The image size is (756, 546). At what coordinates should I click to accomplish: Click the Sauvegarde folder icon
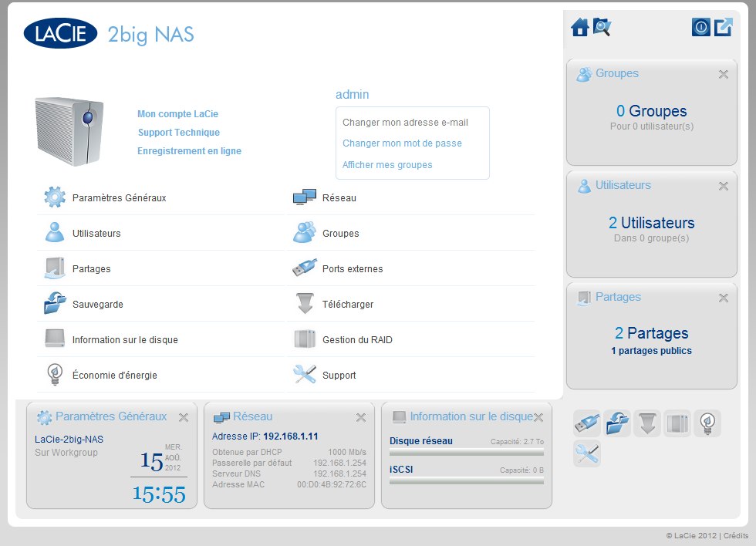click(55, 303)
